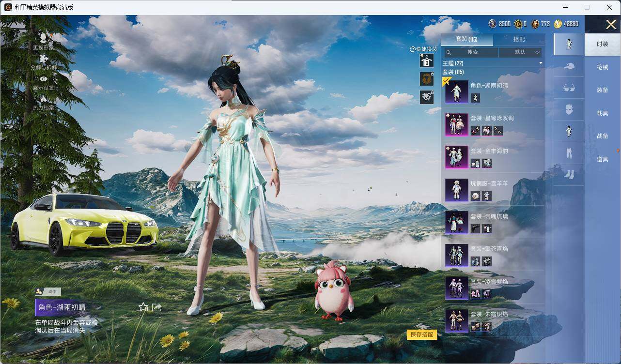Viewport: 621px width, 364px height.
Task: Click first item icon under 套装-云魄琉璃
Action: tap(475, 228)
